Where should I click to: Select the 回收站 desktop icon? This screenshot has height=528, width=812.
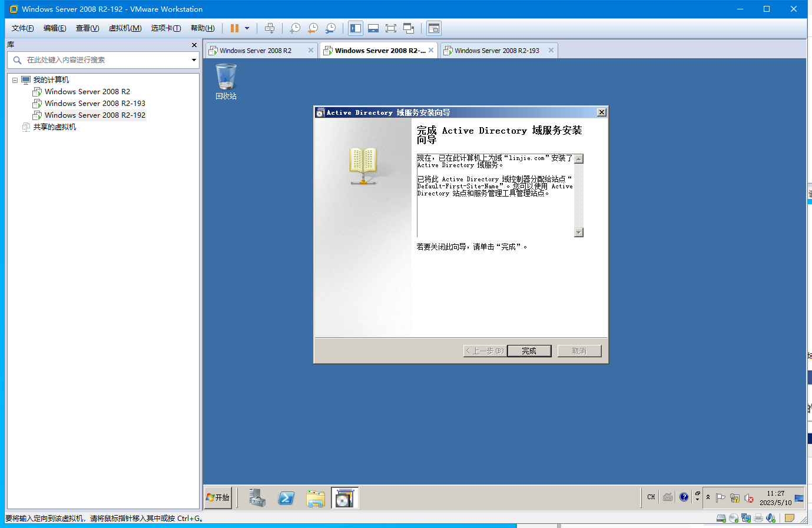click(226, 81)
